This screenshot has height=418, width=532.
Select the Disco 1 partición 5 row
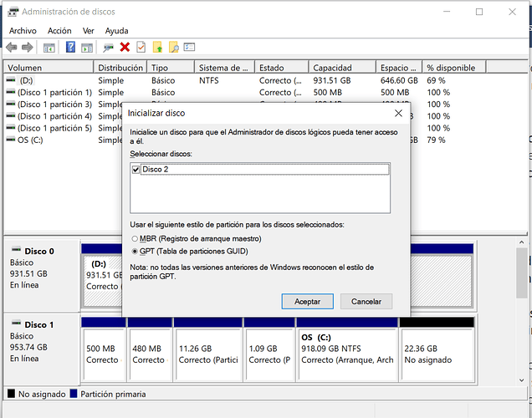point(49,128)
